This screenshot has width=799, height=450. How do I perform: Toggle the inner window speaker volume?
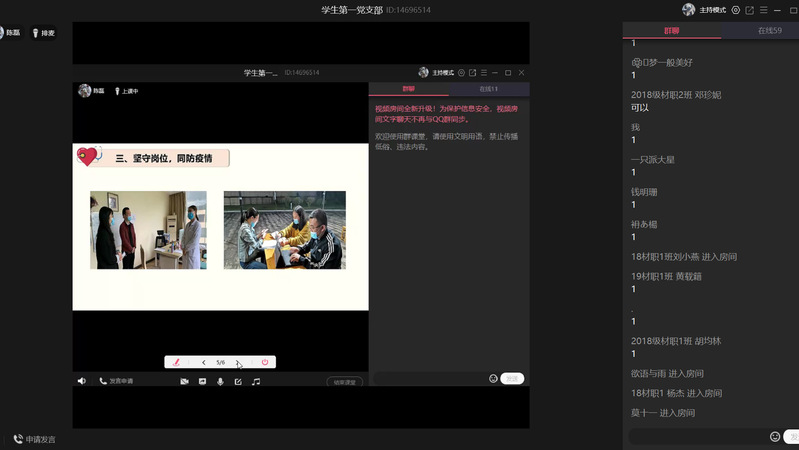click(82, 381)
